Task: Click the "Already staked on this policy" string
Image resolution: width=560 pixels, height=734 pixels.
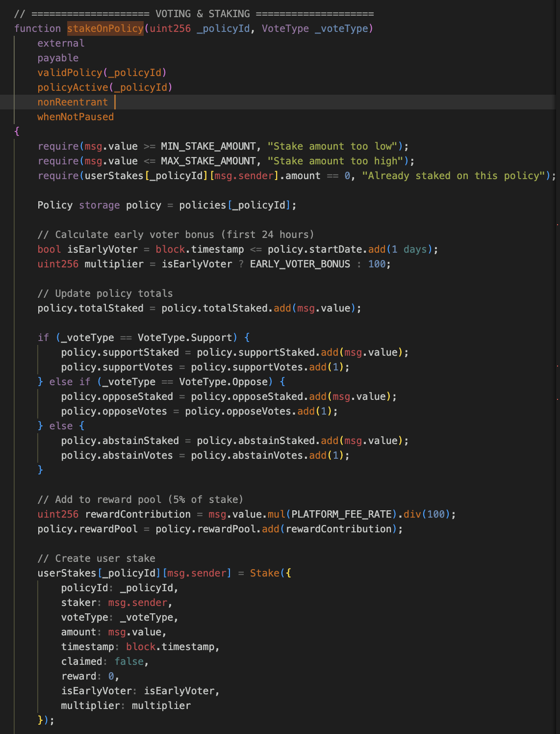Action: tap(453, 176)
